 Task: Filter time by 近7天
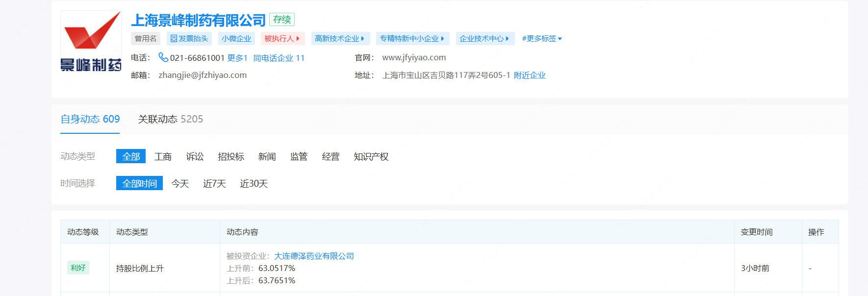[x=214, y=183]
